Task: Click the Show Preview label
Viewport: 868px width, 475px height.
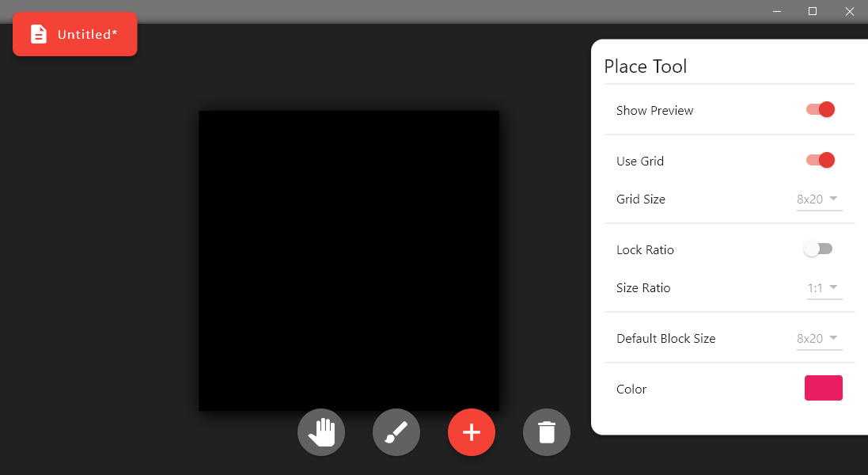Action: coord(654,110)
